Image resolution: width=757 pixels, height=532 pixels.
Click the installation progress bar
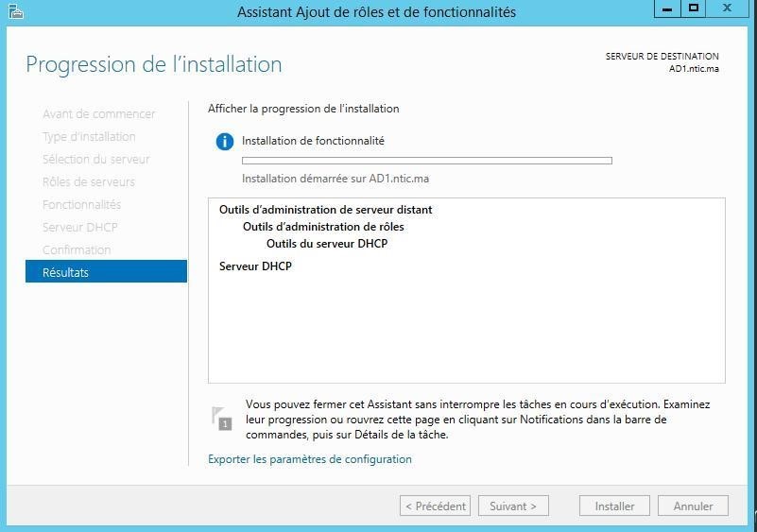[427, 161]
